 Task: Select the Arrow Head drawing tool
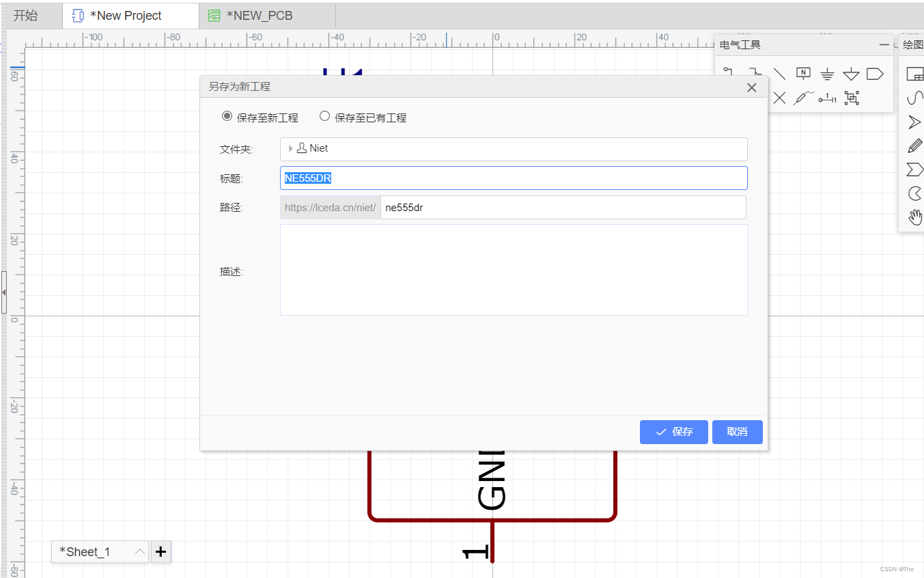[x=915, y=122]
